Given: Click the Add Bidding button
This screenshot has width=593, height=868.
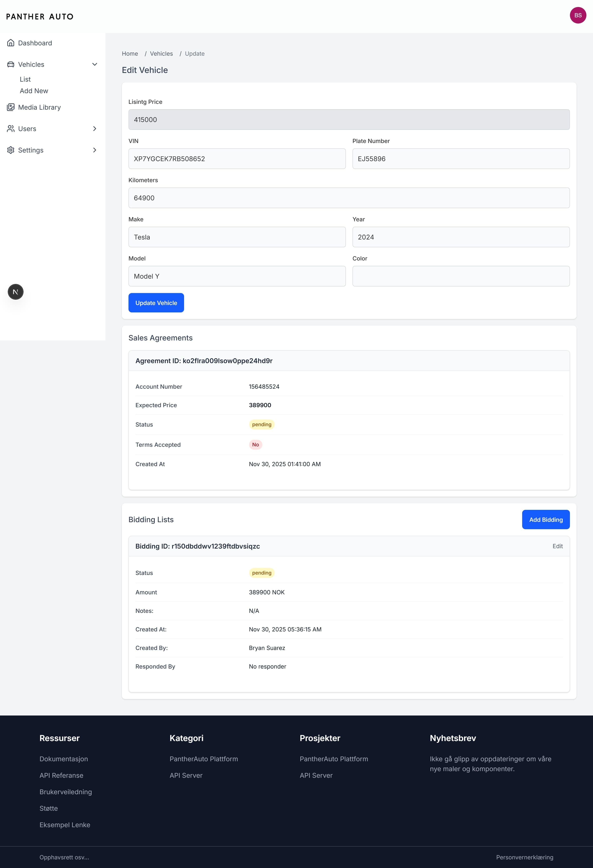Looking at the screenshot, I should point(545,519).
